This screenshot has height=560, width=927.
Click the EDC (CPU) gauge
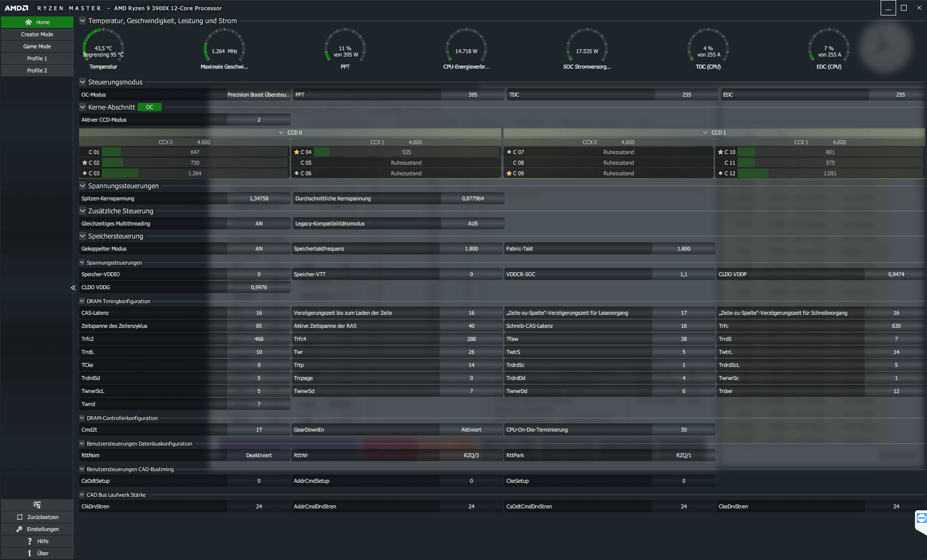click(x=829, y=49)
